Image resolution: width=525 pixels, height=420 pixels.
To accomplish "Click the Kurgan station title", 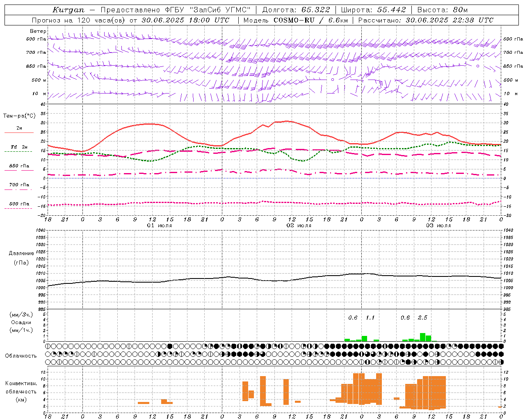I will coord(68,10).
